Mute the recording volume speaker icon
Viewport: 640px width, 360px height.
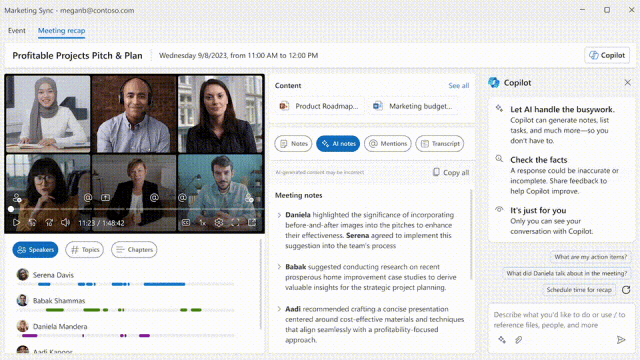(x=65, y=223)
